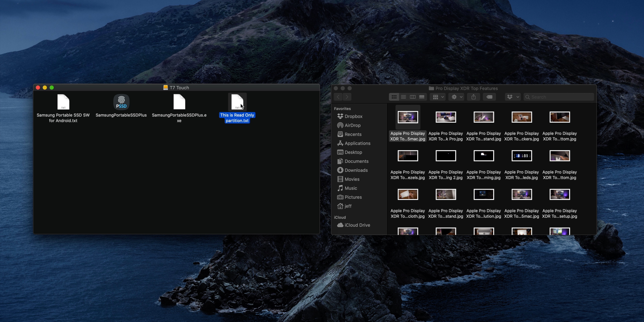Image resolution: width=644 pixels, height=322 pixels.
Task: Click the Finder forward arrow
Action: pyautogui.click(x=347, y=97)
